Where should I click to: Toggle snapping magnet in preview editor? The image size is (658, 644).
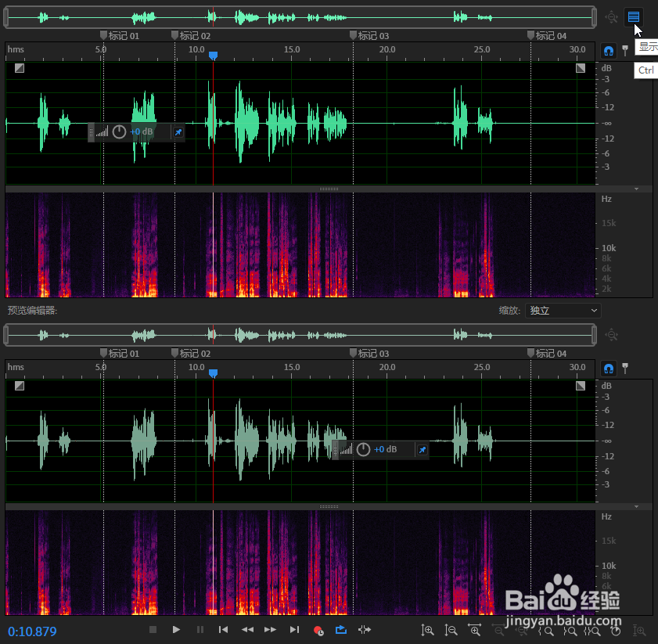[x=609, y=369]
